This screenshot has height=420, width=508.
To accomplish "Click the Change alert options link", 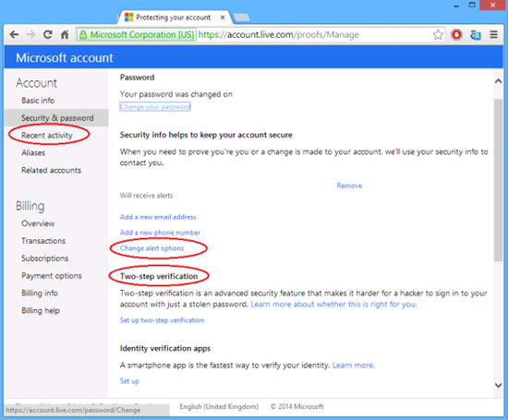I will pyautogui.click(x=152, y=248).
